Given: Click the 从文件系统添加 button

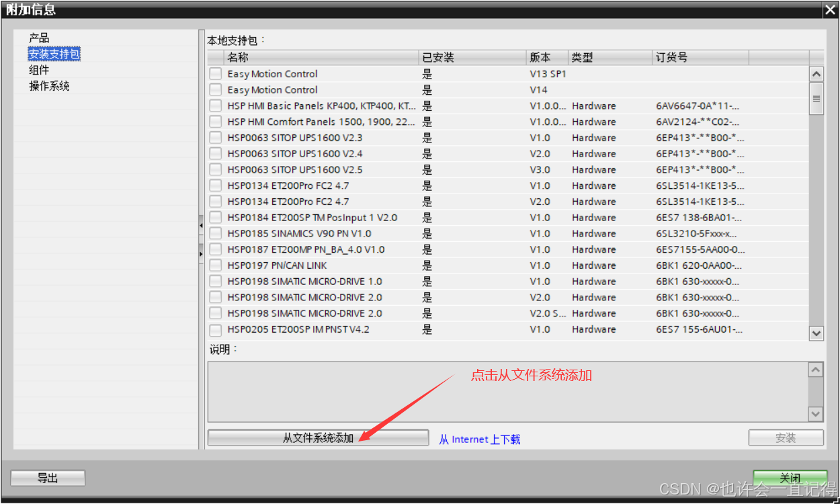Looking at the screenshot, I should tap(318, 438).
